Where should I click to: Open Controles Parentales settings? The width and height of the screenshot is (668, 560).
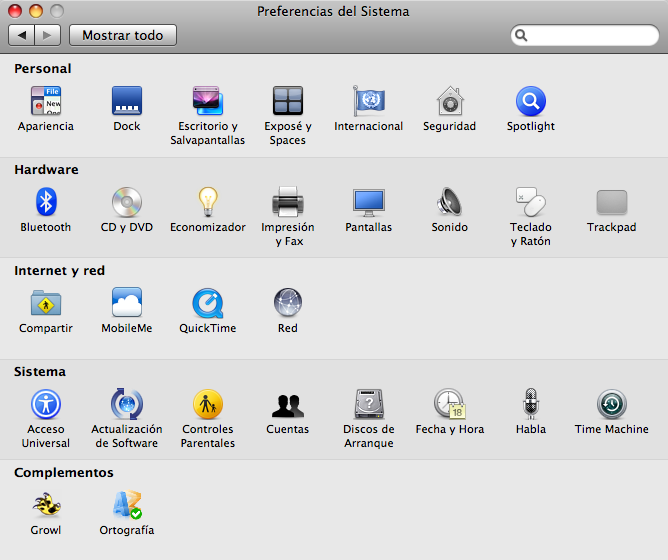pyautogui.click(x=208, y=405)
